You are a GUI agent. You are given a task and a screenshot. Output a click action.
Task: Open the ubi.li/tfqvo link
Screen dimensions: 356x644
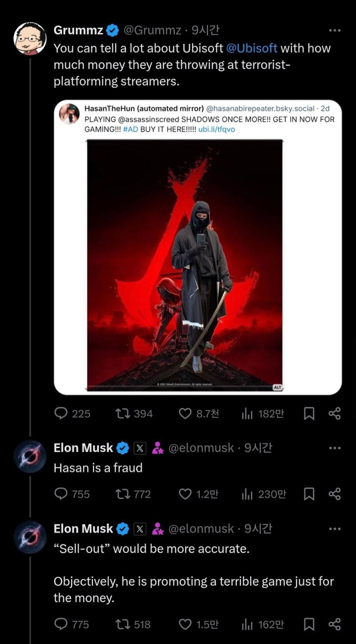pyautogui.click(x=217, y=129)
